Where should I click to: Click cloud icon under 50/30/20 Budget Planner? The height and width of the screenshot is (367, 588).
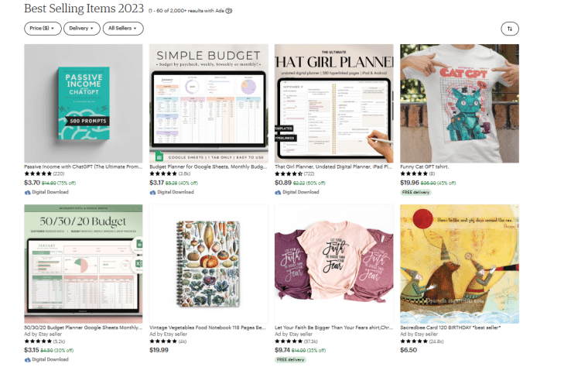pos(27,360)
